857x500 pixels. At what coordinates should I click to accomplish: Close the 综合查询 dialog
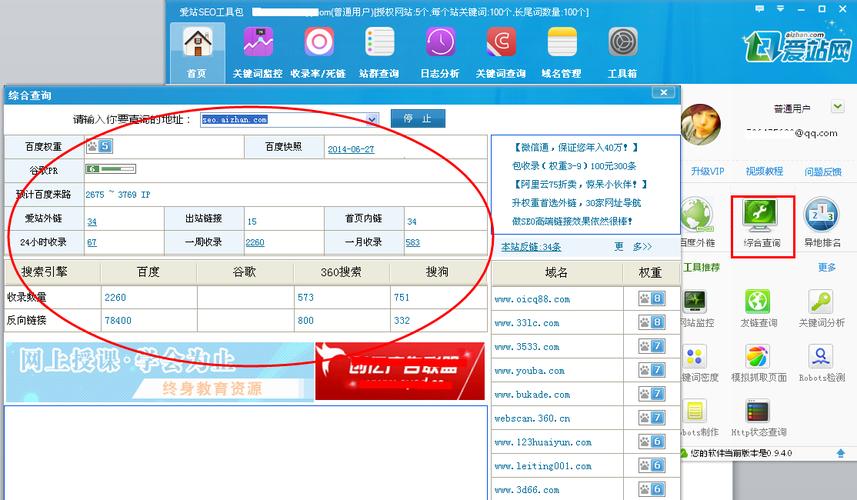[x=664, y=93]
